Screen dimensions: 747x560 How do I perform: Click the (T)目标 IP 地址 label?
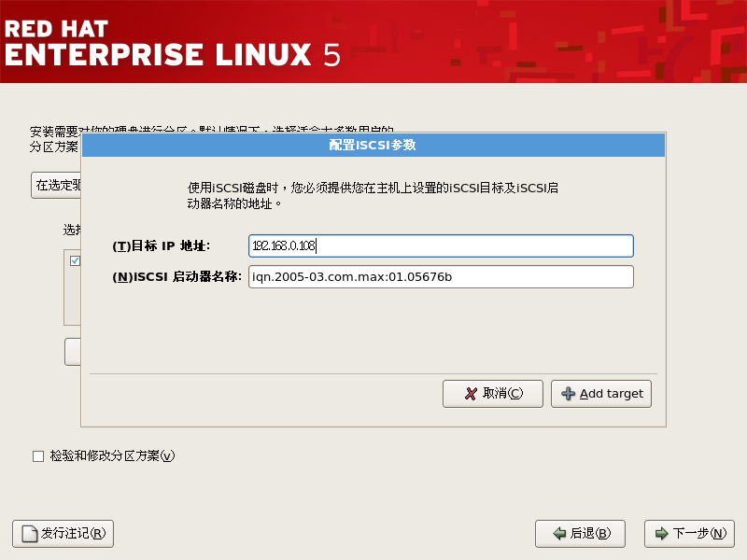pyautogui.click(x=161, y=245)
